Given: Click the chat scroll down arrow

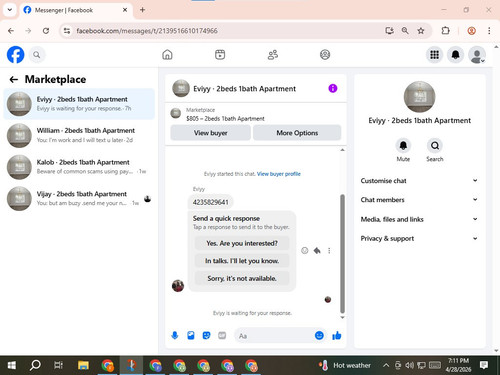Looking at the screenshot, I should tap(342, 318).
